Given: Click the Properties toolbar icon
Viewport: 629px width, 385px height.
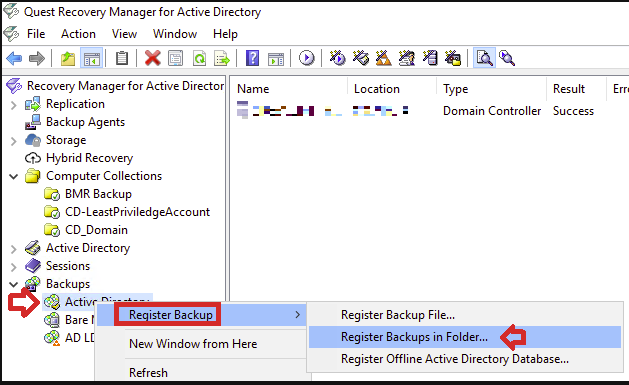Looking at the screenshot, I should [175, 59].
